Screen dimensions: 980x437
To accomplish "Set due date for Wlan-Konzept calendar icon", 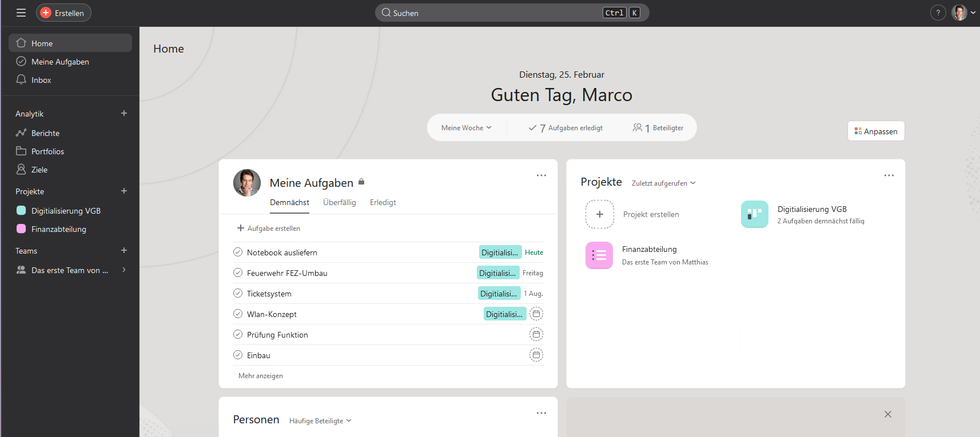I will [x=536, y=314].
